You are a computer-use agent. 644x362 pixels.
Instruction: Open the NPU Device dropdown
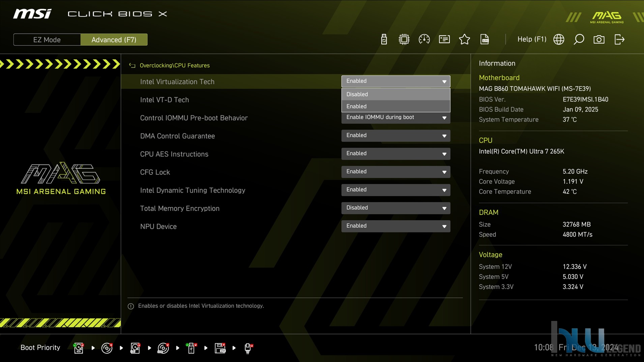pyautogui.click(x=396, y=226)
